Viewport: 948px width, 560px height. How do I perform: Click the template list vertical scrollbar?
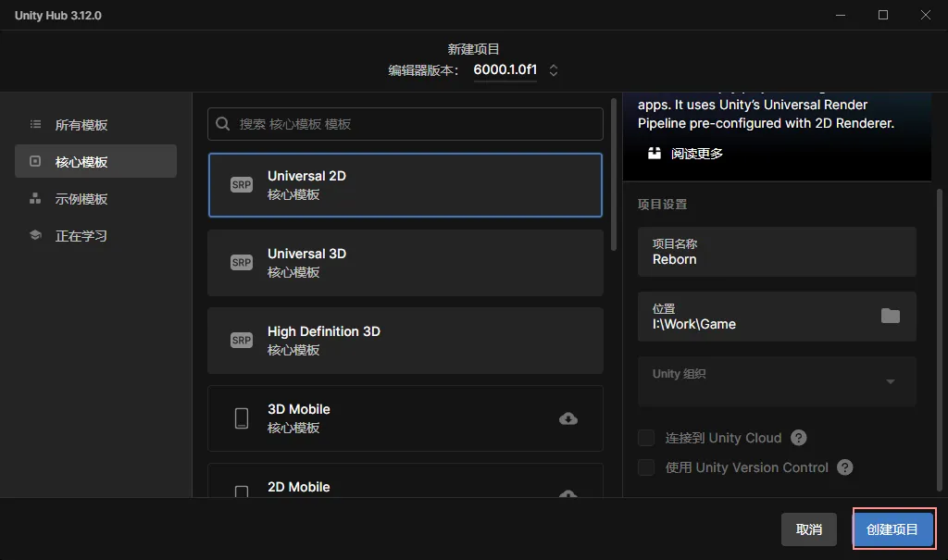(x=614, y=176)
